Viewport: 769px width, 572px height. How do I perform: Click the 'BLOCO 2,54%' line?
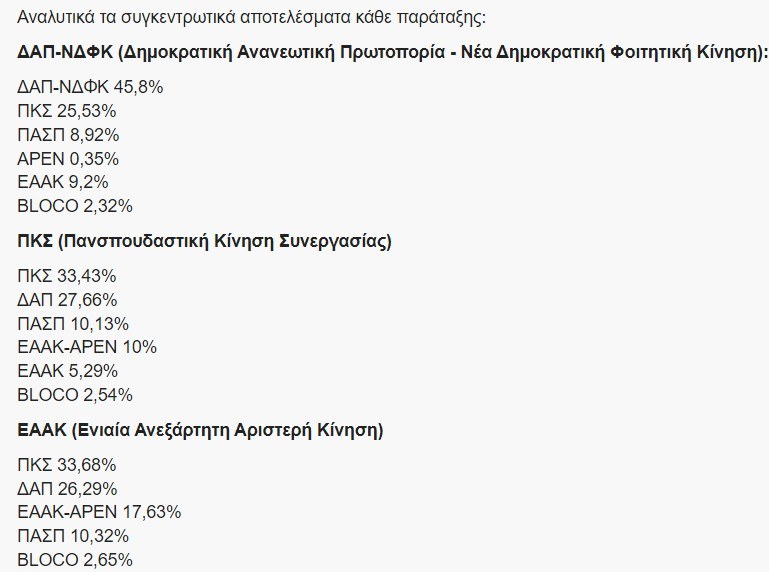75,395
